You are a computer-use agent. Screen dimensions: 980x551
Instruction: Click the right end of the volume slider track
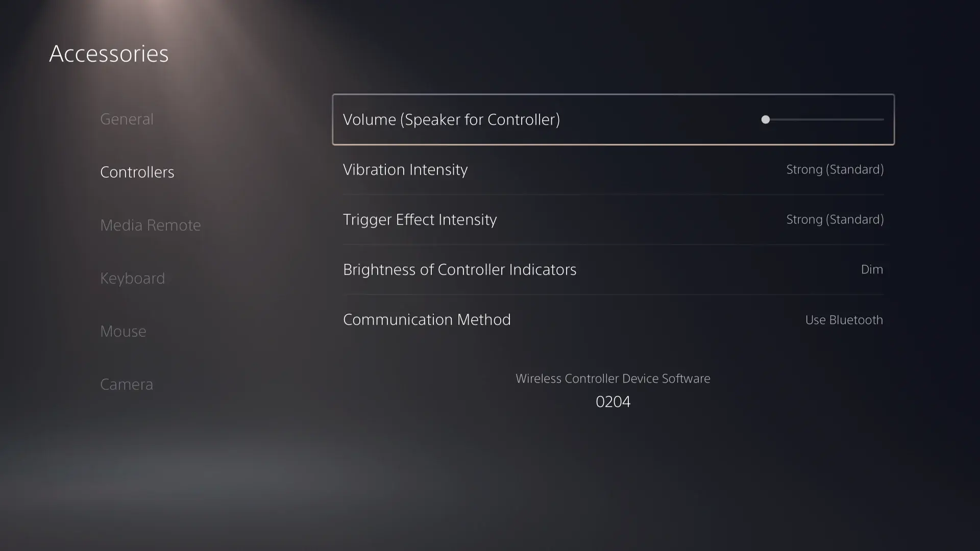tap(881, 119)
